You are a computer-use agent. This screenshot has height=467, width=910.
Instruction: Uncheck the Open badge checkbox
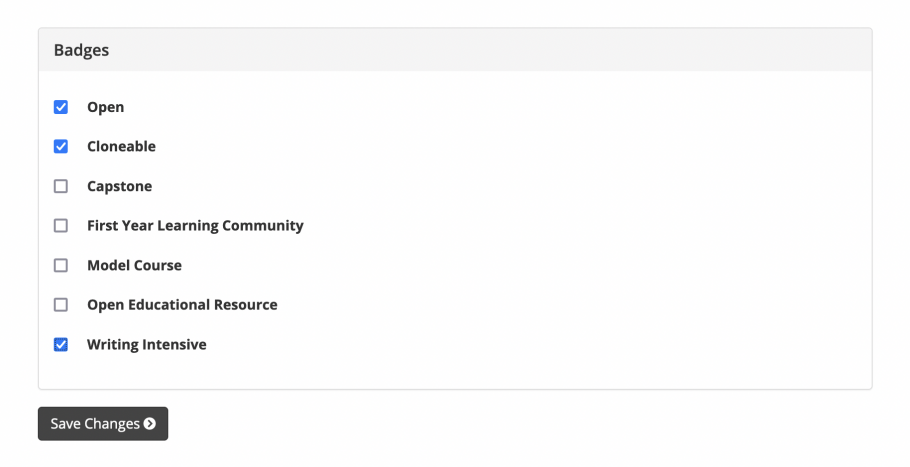click(61, 107)
